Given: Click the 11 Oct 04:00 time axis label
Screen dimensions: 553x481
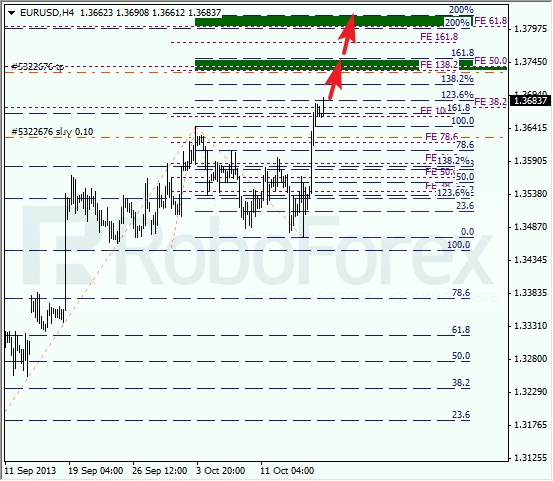Looking at the screenshot, I should pyautogui.click(x=287, y=471).
